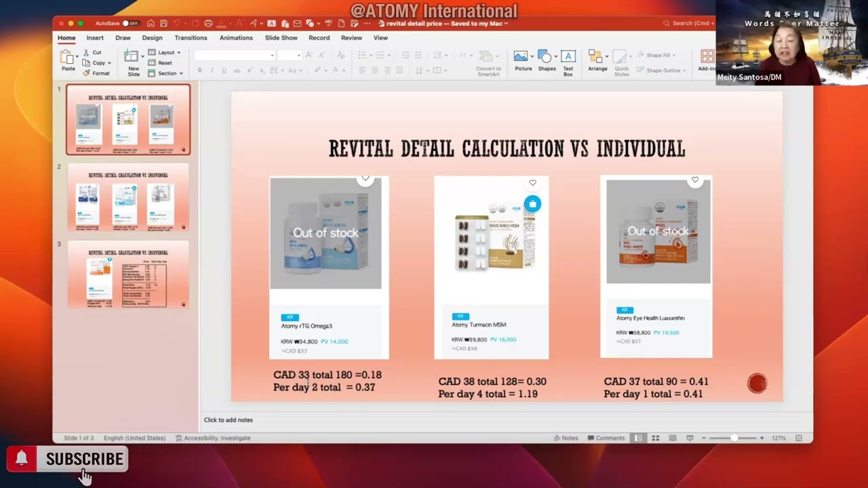Toggle the heart on Omega3 product card

pyautogui.click(x=366, y=179)
